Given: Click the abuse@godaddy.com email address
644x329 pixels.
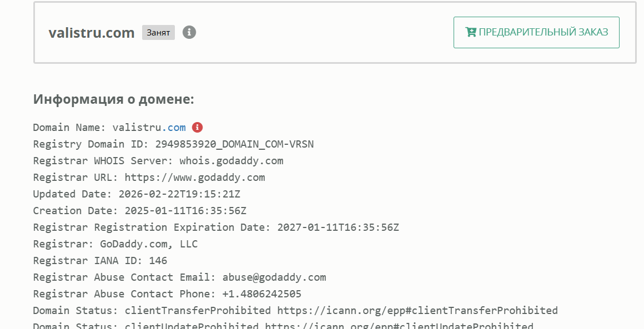Looking at the screenshot, I should coord(274,277).
